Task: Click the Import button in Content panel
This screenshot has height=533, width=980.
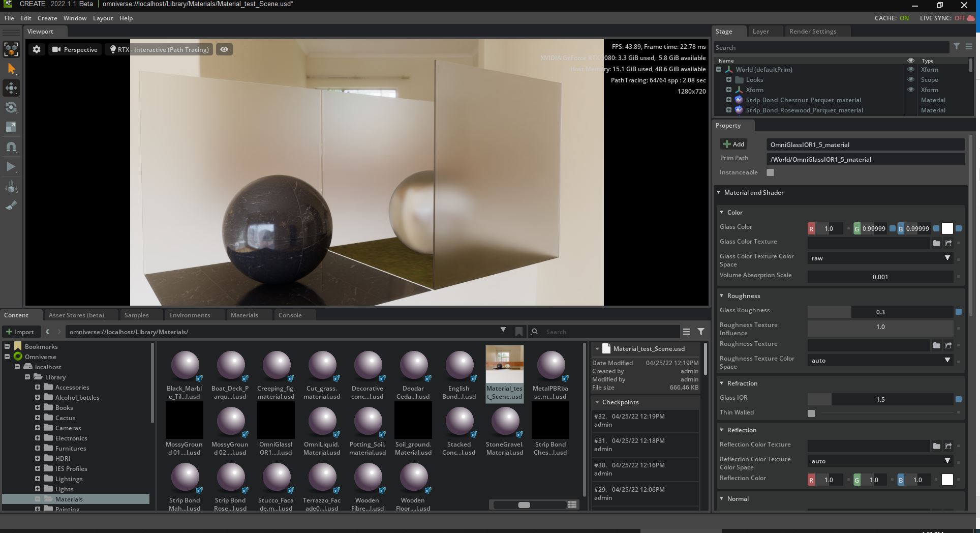Action: [21, 332]
